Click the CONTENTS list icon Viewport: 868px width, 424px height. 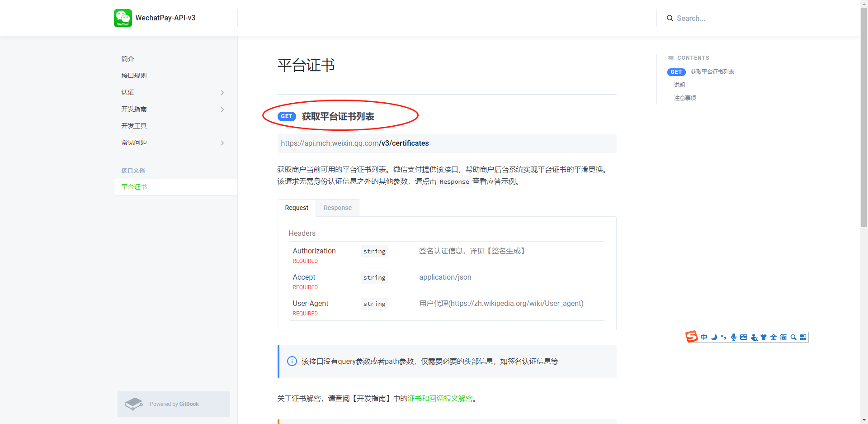(670, 58)
